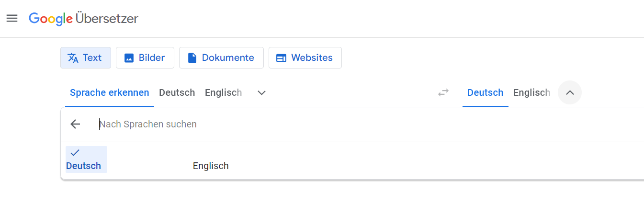Click the Übersetzer title link

coord(107,19)
